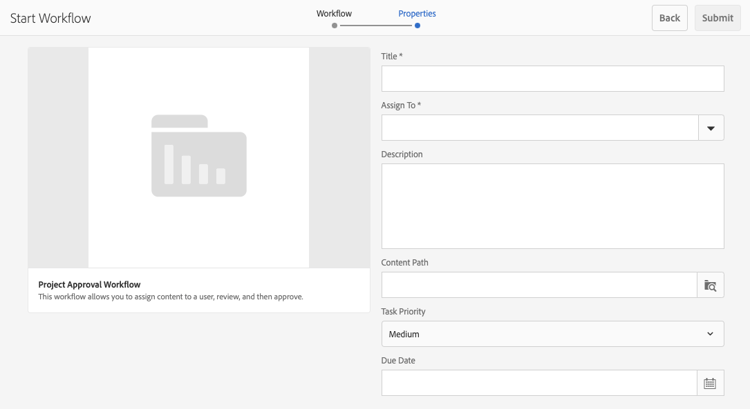Open the Content Path browse icon
The image size is (750, 409).
[710, 285]
